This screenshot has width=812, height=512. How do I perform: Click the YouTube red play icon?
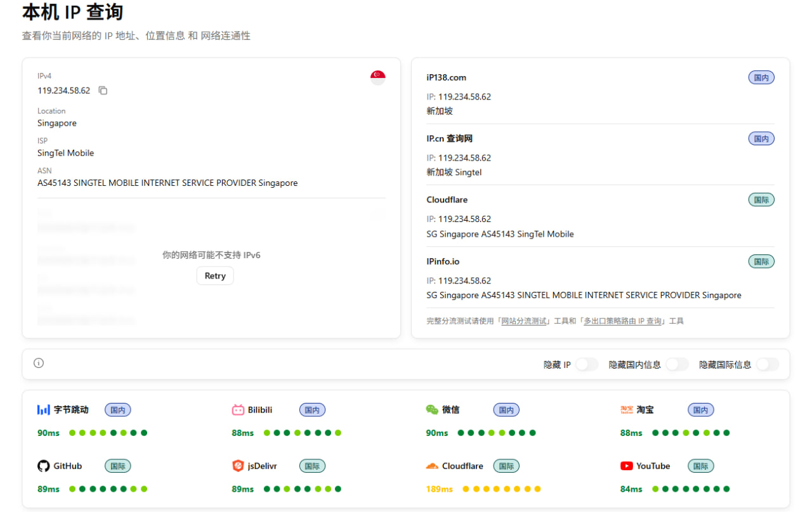[x=627, y=466]
